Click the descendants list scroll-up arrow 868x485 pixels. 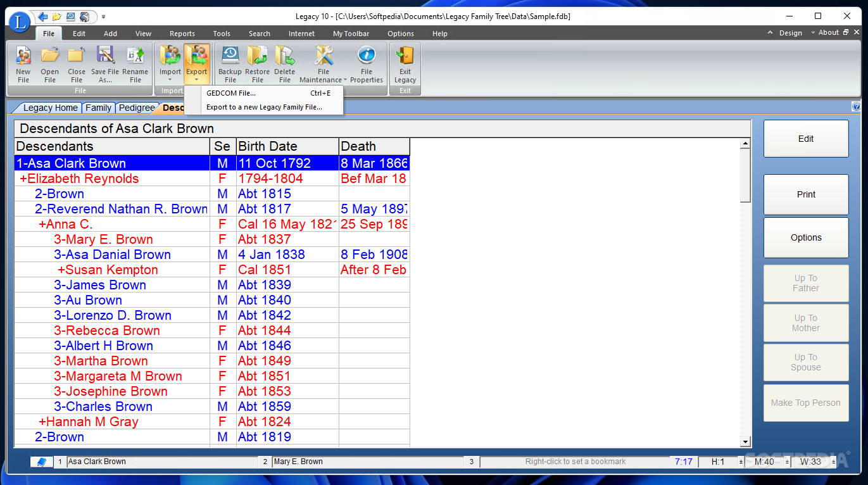(746, 144)
